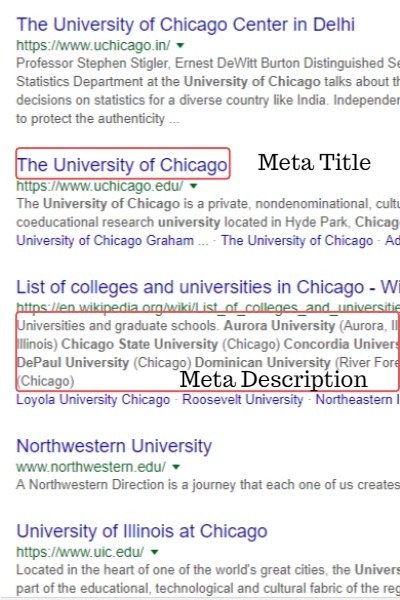Click the https://www.uchicago.in/ green URL

click(x=93, y=46)
